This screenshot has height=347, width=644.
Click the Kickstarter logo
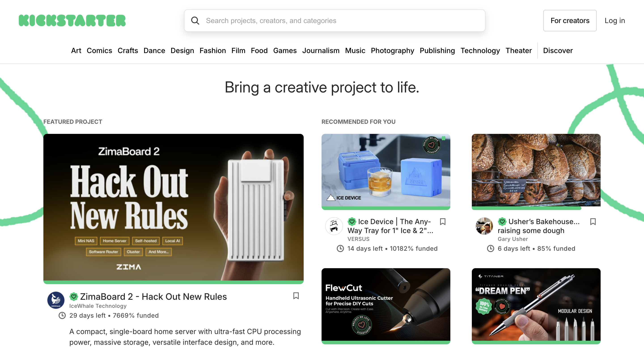[72, 21]
